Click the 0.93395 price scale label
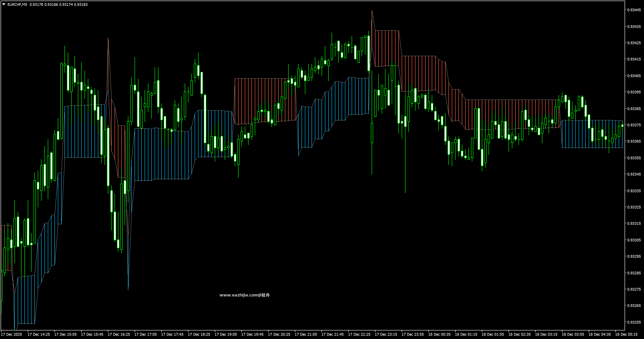This screenshot has height=339, width=644. 634,92
